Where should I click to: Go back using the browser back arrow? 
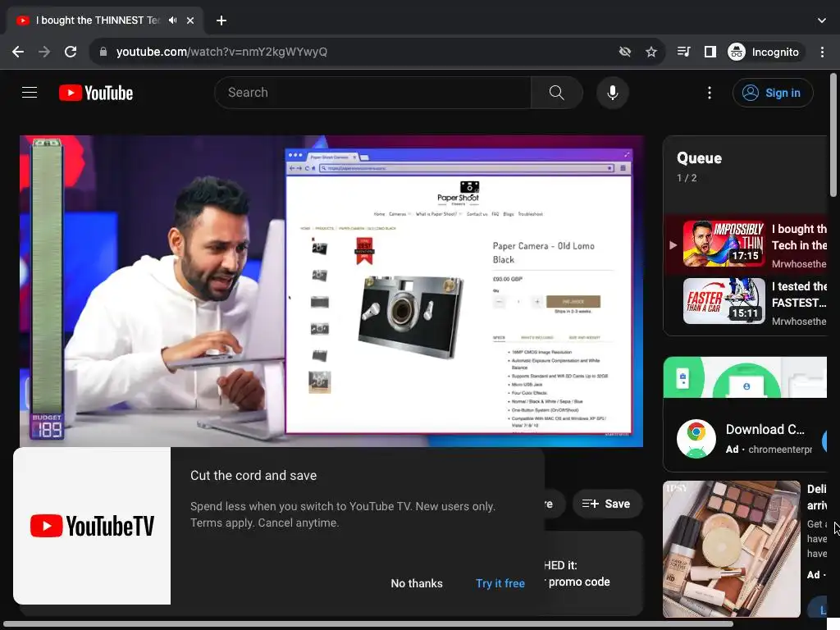tap(18, 52)
